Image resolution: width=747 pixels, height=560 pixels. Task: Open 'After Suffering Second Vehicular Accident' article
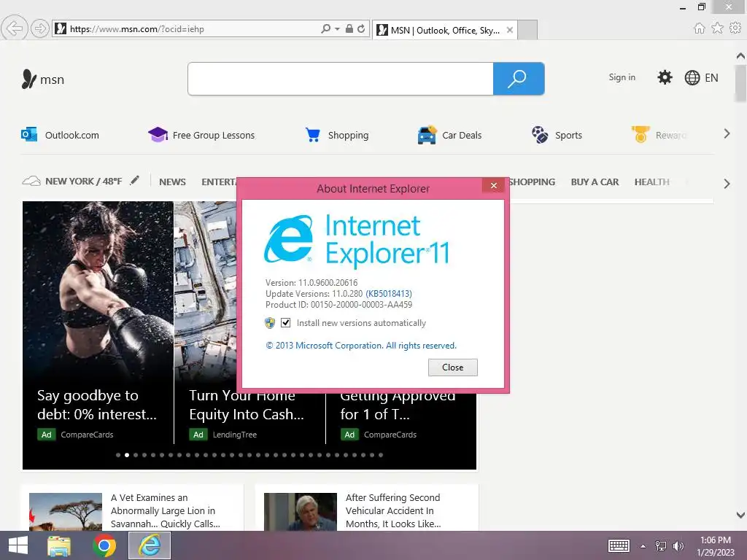(x=393, y=510)
